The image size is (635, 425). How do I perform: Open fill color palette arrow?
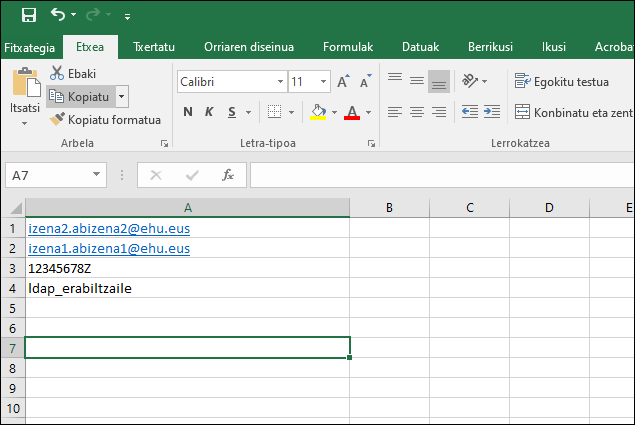pos(334,112)
